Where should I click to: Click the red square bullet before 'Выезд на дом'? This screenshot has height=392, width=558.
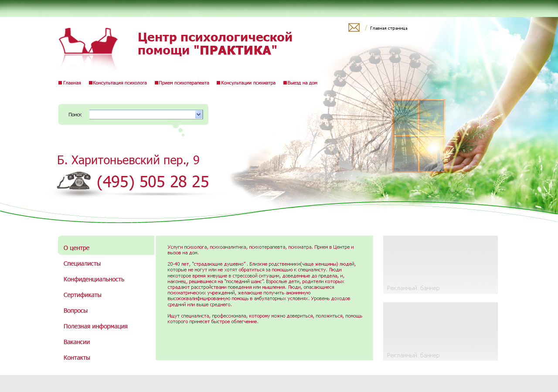[x=284, y=82]
